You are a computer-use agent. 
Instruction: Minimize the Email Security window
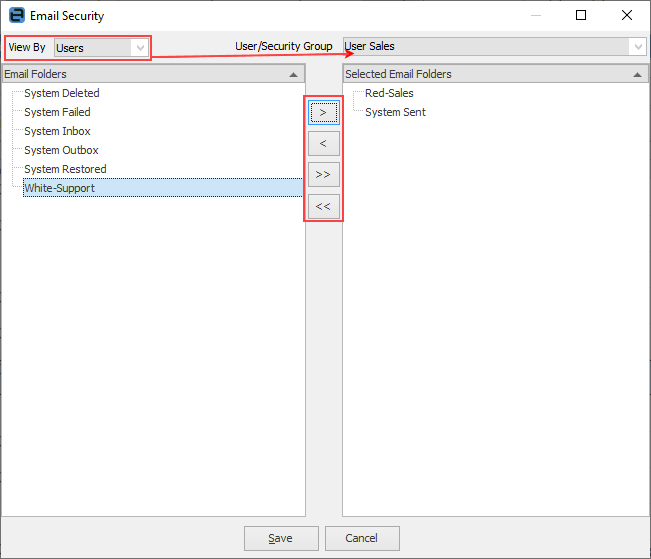[x=536, y=15]
